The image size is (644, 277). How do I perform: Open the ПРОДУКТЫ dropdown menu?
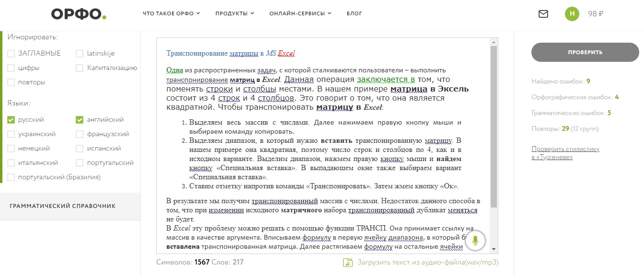234,13
